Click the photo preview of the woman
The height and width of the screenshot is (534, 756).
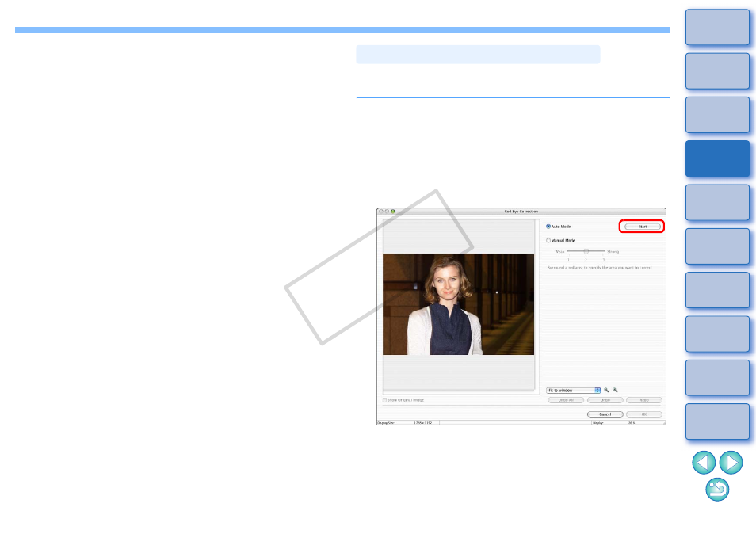458,304
